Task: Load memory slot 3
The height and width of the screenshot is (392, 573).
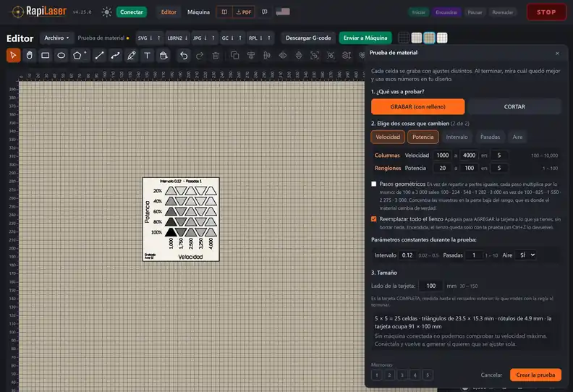Action: tap(402, 375)
